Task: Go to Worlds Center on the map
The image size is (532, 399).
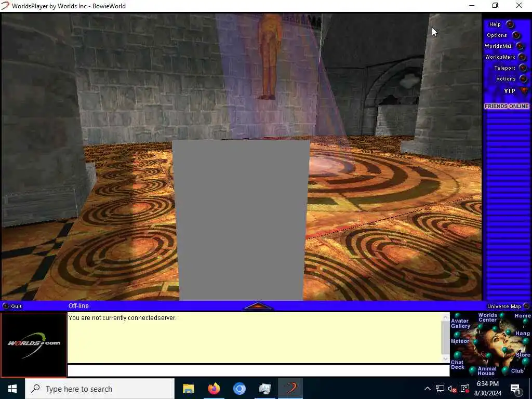Action: 487,317
